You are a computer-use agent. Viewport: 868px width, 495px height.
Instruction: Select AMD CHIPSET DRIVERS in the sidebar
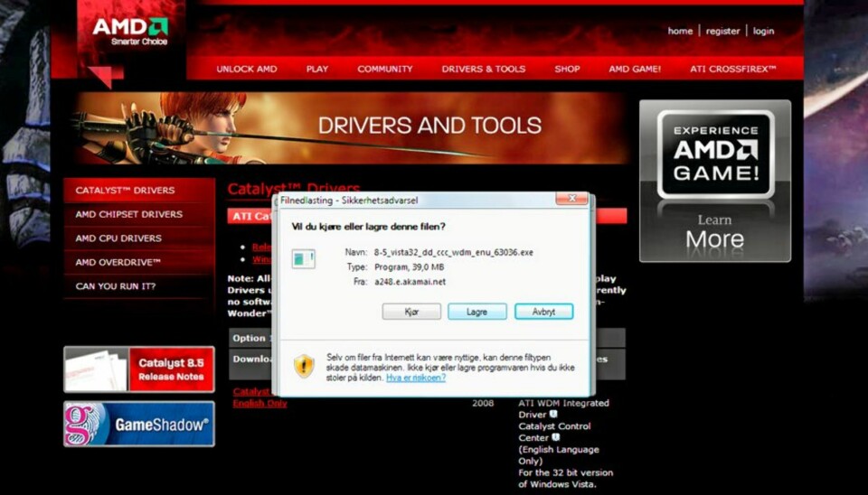pyautogui.click(x=139, y=214)
